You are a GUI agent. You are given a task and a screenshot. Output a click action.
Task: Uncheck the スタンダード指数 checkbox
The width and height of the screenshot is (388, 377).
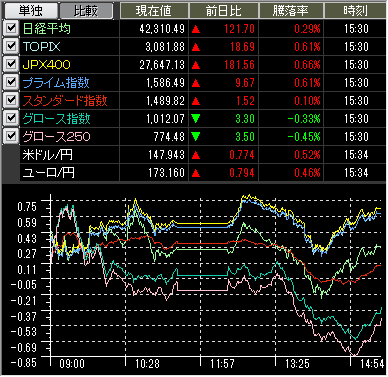click(11, 100)
